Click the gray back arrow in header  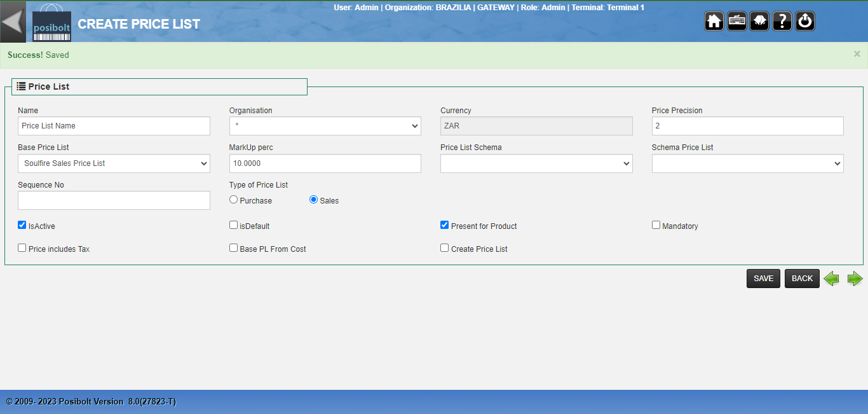13,22
